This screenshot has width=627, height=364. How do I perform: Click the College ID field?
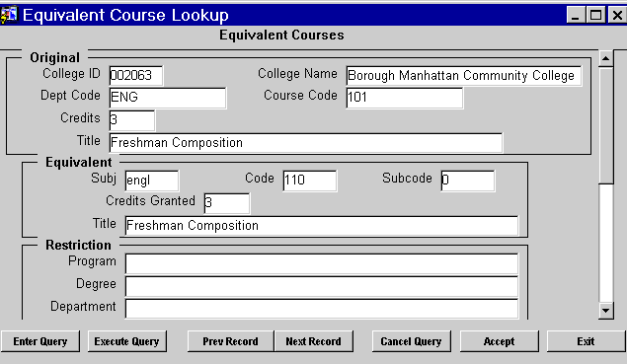[x=136, y=76]
